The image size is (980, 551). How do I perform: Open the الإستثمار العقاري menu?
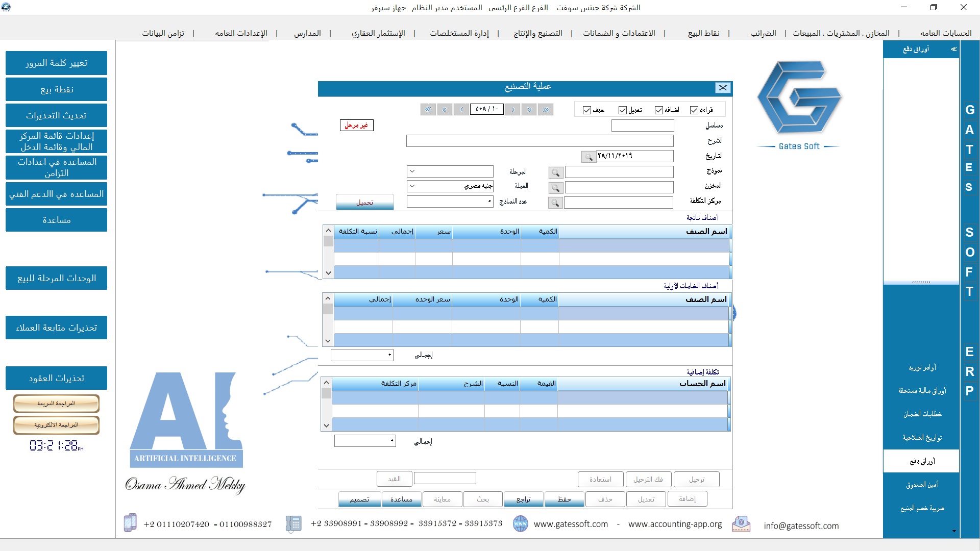pos(378,33)
